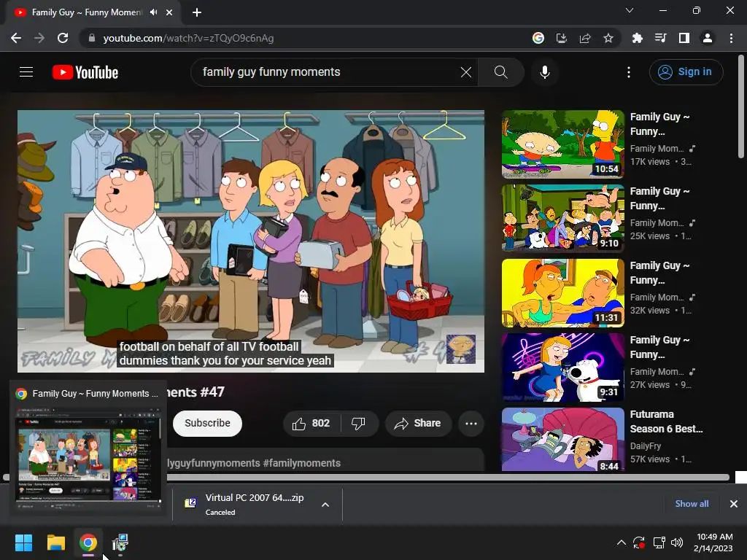Open the 9:31 Brian dancing thumbnail

[562, 367]
